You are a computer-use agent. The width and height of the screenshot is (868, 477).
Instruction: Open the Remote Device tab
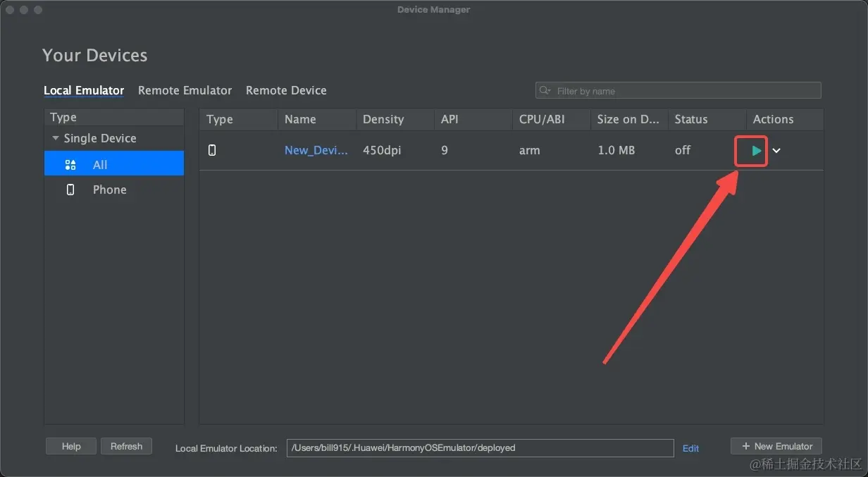point(286,90)
